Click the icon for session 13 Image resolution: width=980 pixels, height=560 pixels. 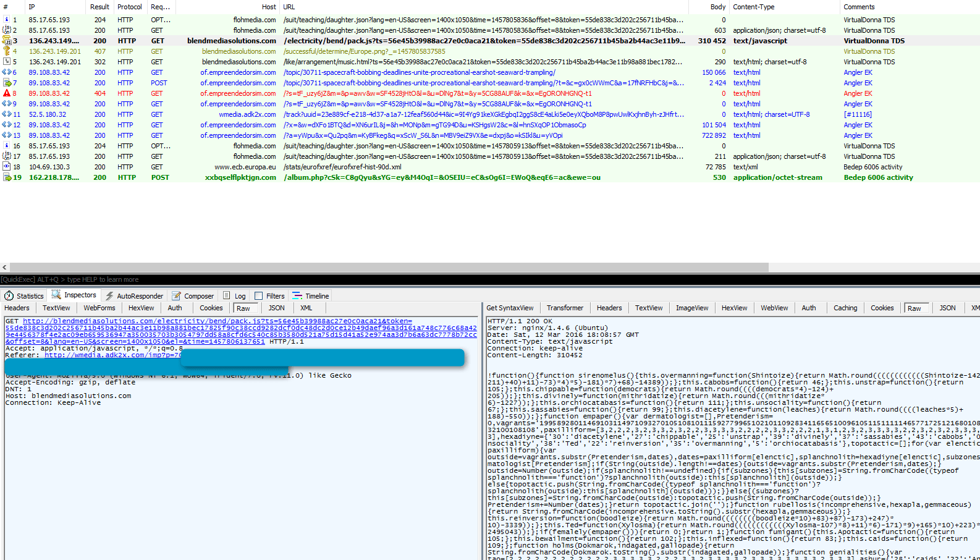click(x=7, y=135)
